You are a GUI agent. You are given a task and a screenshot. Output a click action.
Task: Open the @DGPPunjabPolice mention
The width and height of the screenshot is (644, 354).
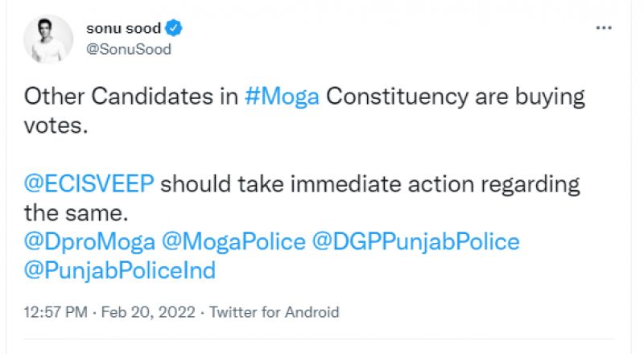[x=415, y=241]
